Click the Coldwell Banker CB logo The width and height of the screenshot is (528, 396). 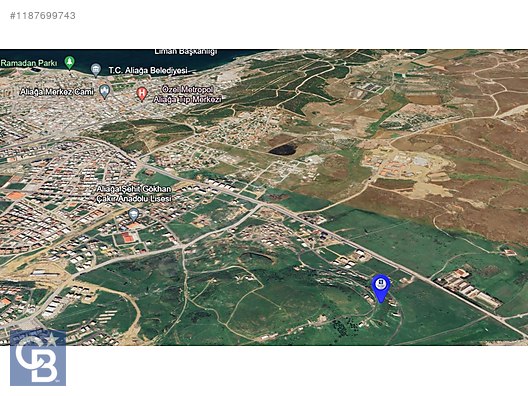pyautogui.click(x=38, y=358)
